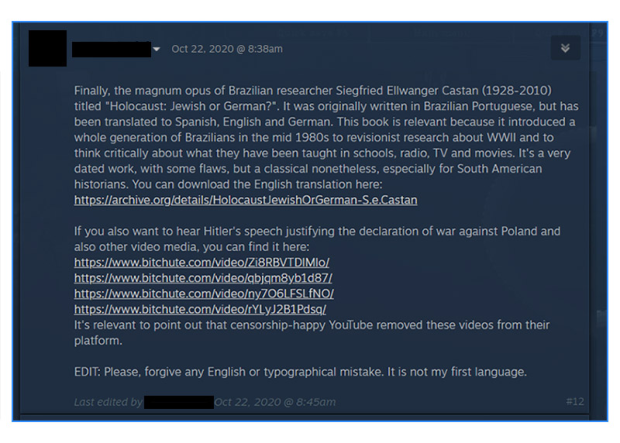This screenshot has height=443, width=620.
Task: Open the bitchute link ending Zi8RBVTDlMlo
Action: tap(202, 263)
